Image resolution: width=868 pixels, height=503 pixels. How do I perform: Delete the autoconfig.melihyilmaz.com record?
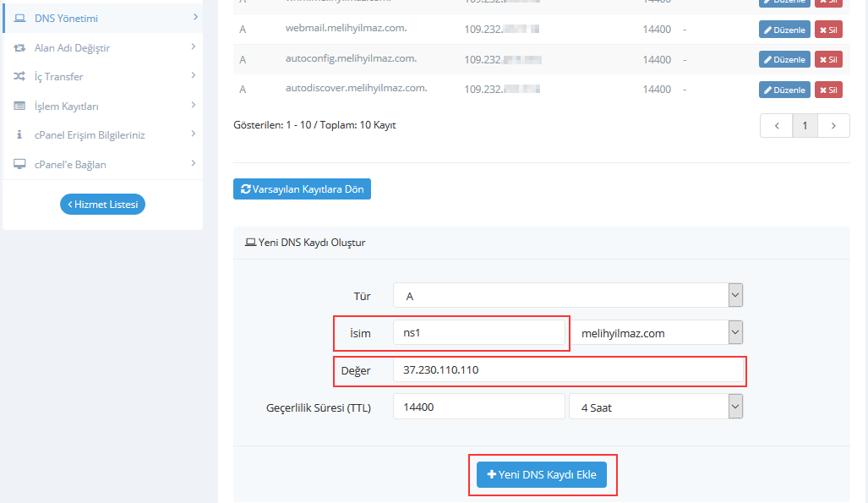click(x=827, y=59)
